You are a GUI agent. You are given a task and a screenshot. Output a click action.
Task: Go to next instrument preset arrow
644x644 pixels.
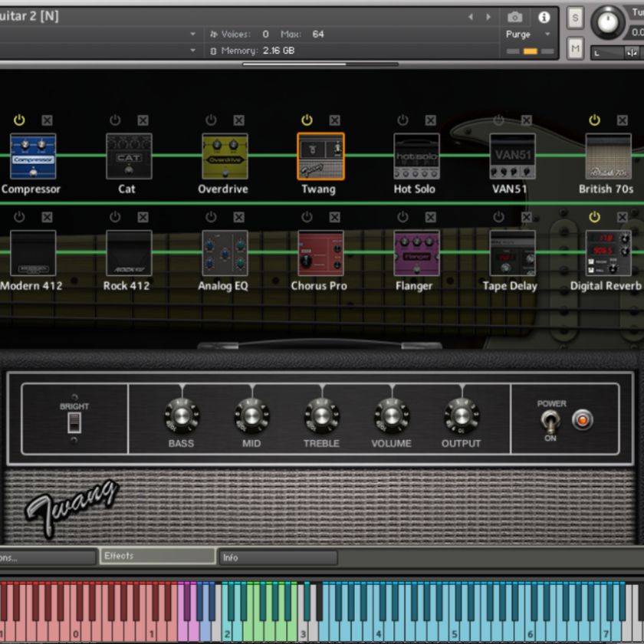[x=489, y=17]
